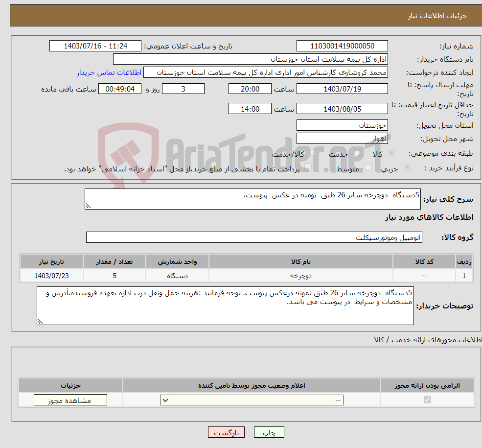Click the remaining time countdown 00:49:04

coord(120,89)
